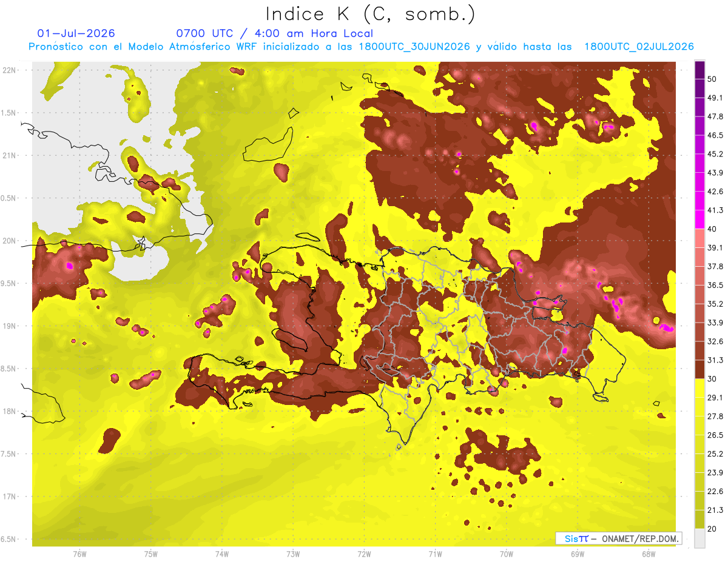
Task: Select the dark purple legend swatch above 50
Action: pyautogui.click(x=699, y=70)
